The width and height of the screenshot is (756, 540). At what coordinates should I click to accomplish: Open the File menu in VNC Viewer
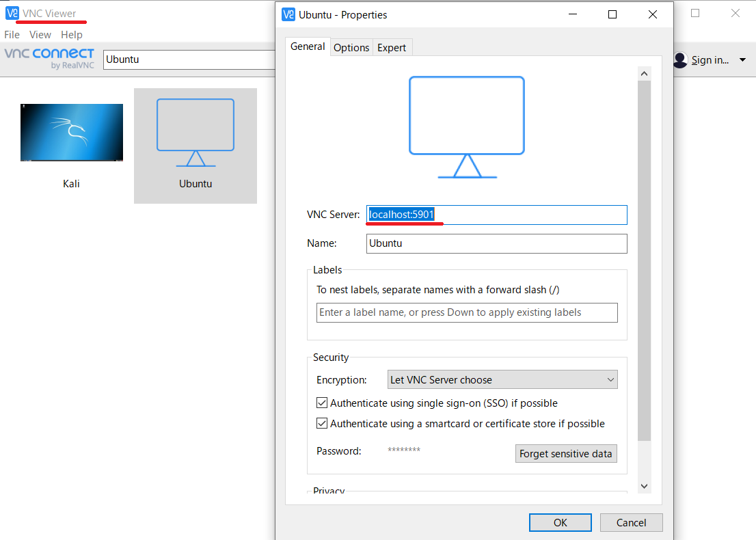pyautogui.click(x=12, y=35)
